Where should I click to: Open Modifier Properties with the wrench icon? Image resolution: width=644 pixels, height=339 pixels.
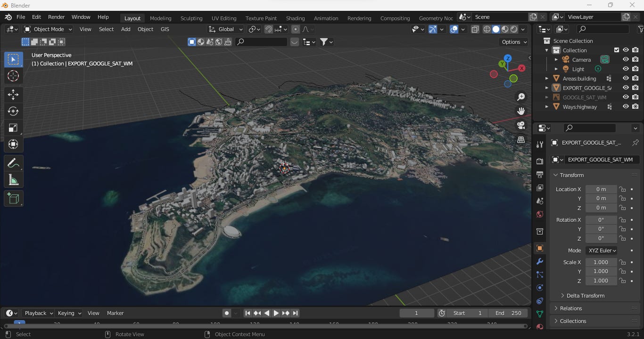coord(540,261)
